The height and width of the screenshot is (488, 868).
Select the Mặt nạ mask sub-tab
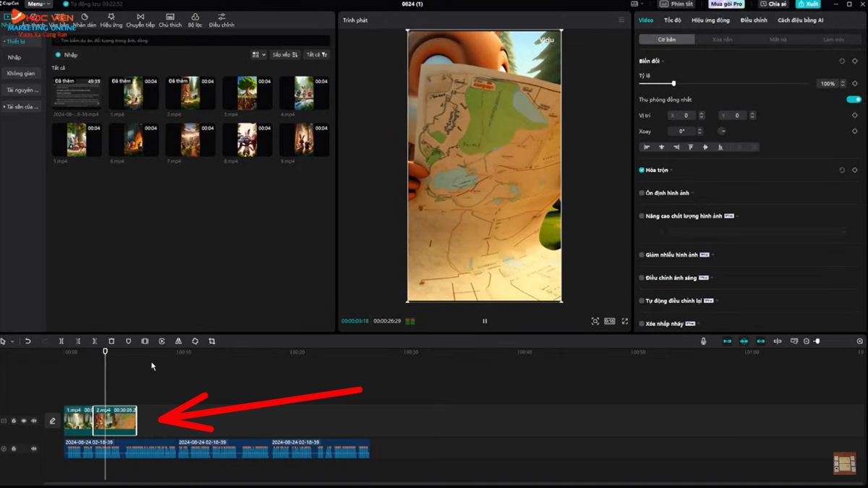click(x=778, y=39)
